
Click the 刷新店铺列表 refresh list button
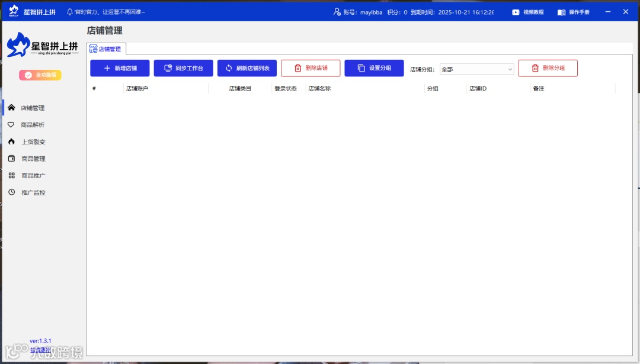pos(247,68)
